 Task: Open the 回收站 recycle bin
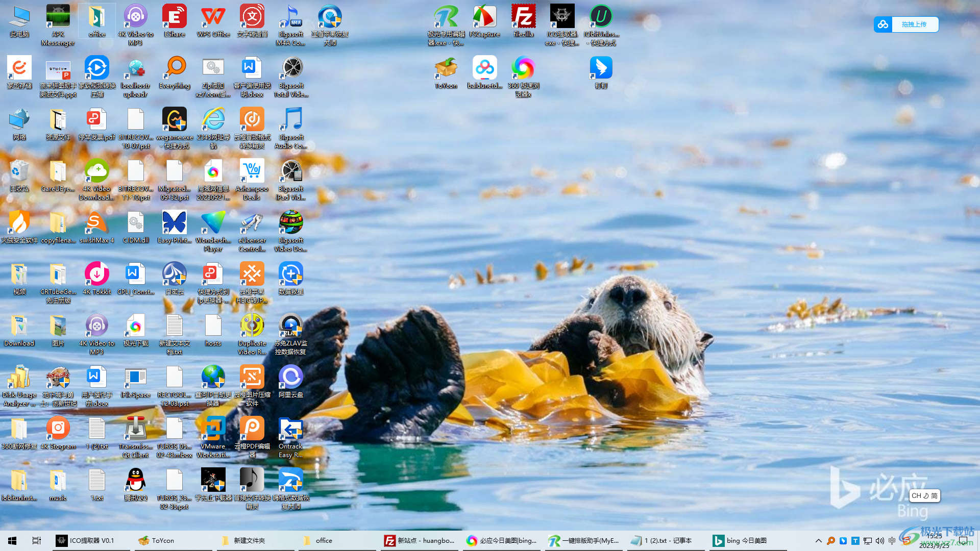tap(19, 175)
